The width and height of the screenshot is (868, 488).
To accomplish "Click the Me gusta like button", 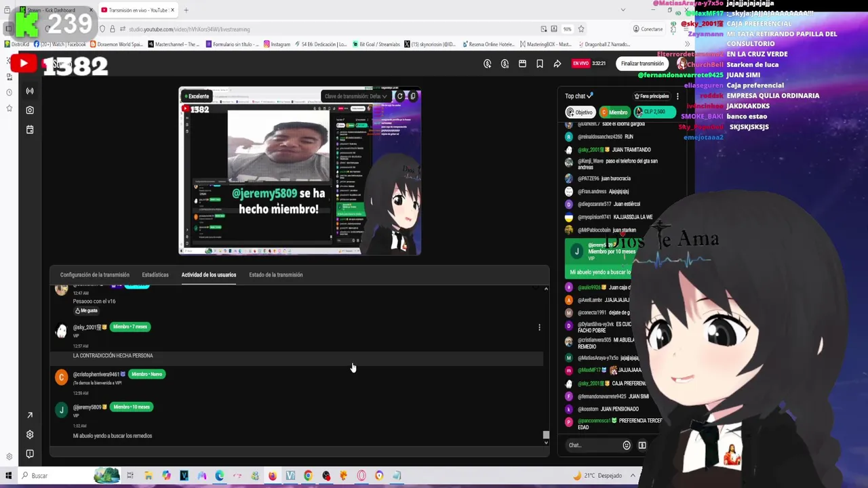I will tap(86, 310).
